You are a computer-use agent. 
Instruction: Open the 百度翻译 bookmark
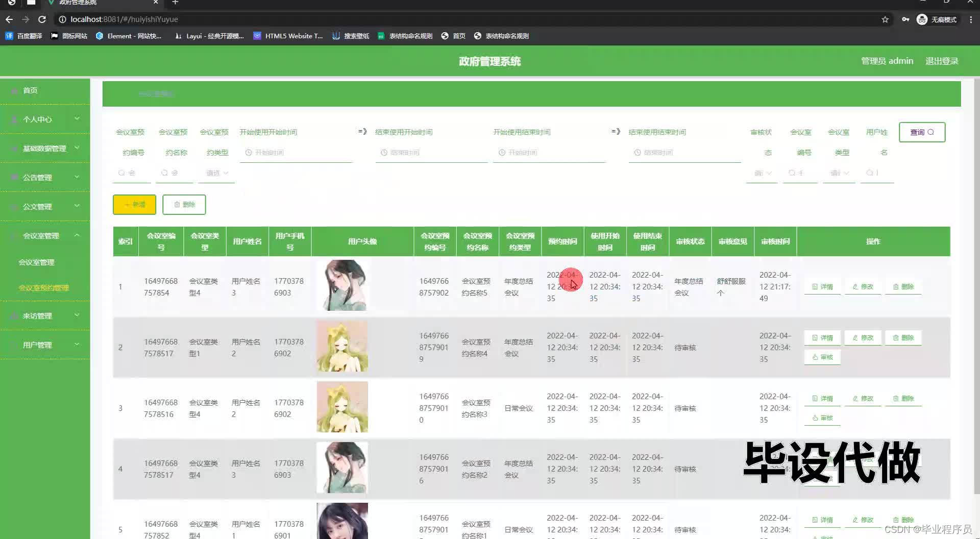(24, 36)
